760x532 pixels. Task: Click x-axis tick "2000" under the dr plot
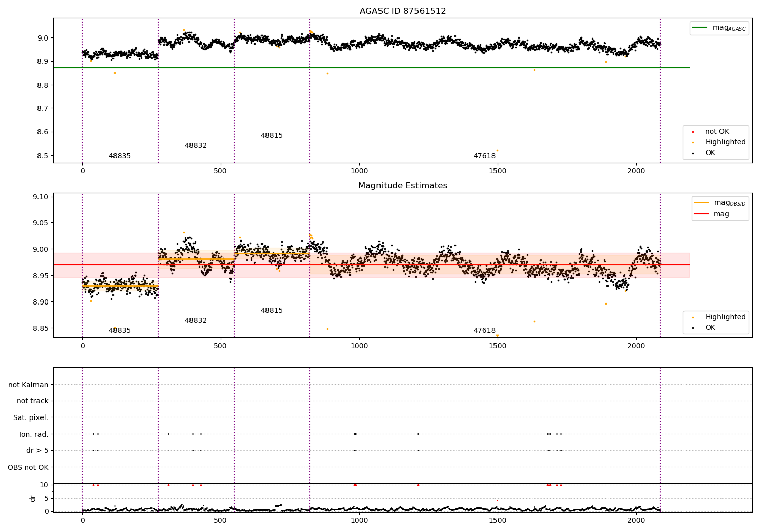pyautogui.click(x=636, y=521)
